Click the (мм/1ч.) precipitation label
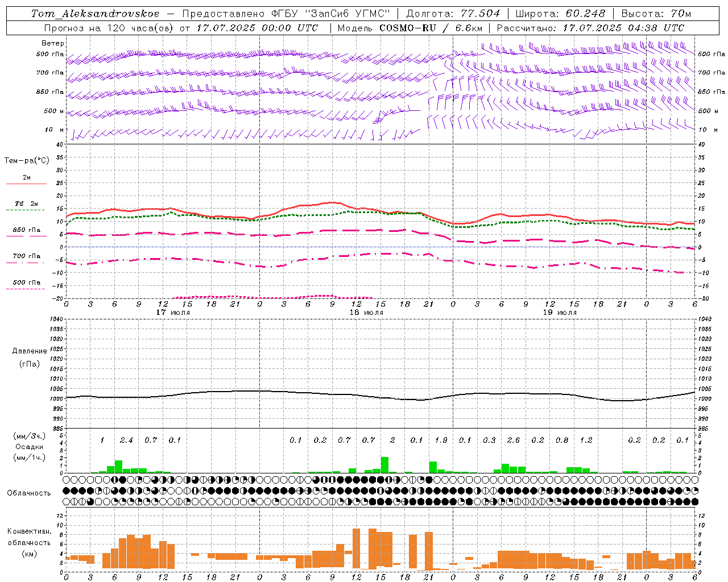The height and width of the screenshot is (582, 728). coord(30,458)
